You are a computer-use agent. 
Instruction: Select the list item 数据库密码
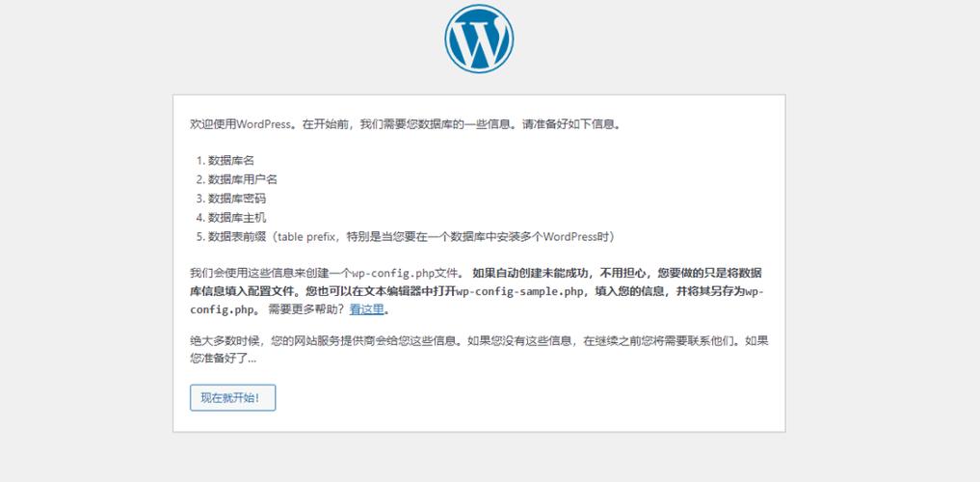click(x=237, y=199)
